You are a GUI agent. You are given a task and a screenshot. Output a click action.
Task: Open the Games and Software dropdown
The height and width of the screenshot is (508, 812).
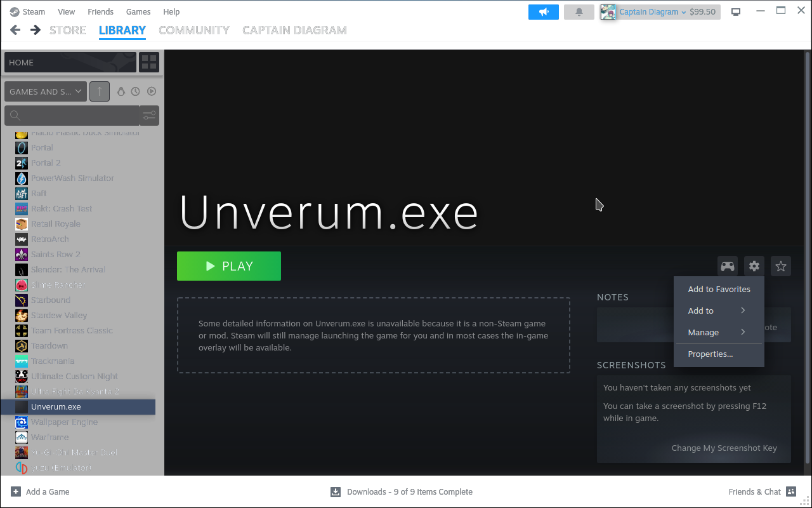coord(46,91)
